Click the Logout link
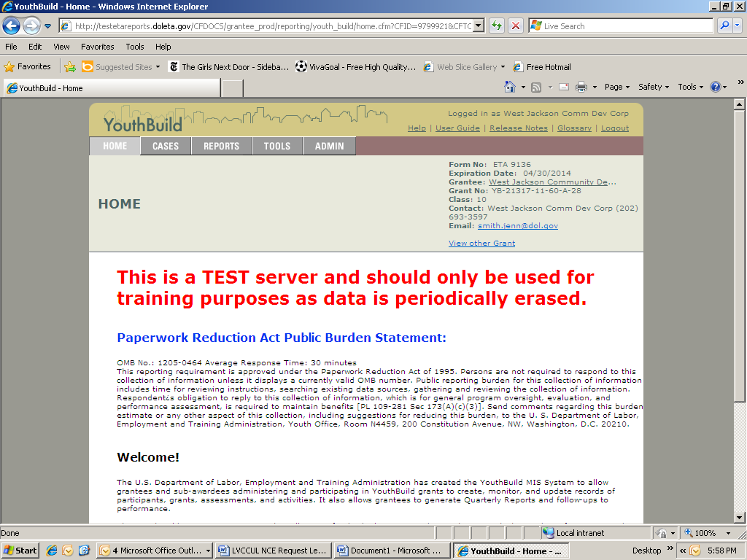 614,128
